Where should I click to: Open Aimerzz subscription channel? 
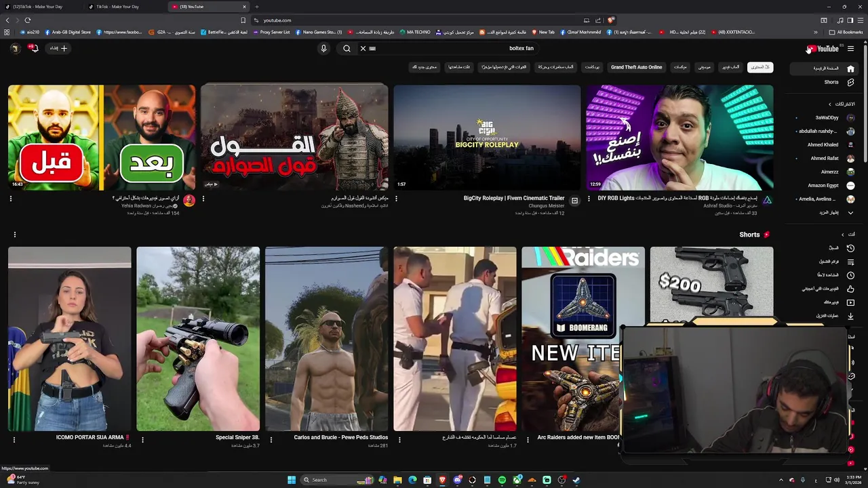pyautogui.click(x=825, y=172)
